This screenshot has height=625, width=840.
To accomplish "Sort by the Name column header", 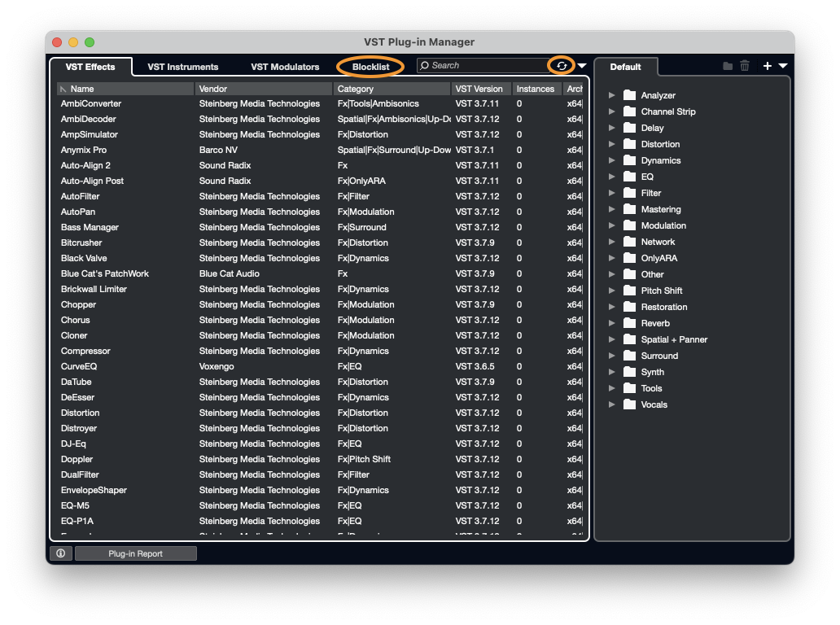I will [x=125, y=89].
